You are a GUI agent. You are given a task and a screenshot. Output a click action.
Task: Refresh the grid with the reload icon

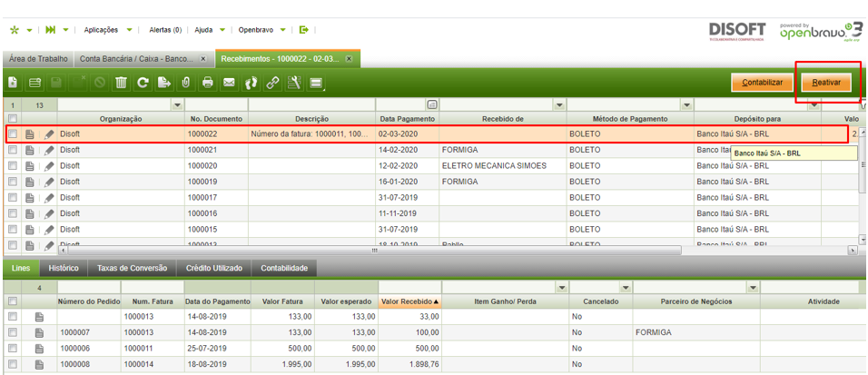[143, 83]
